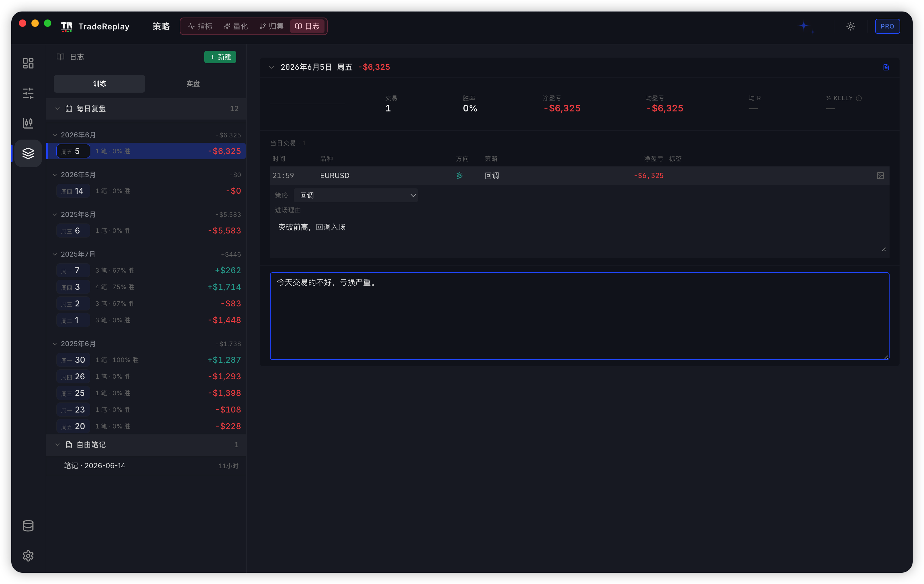The width and height of the screenshot is (924, 584).
Task: Select the 周一 7 entry with +$262
Action: click(146, 270)
